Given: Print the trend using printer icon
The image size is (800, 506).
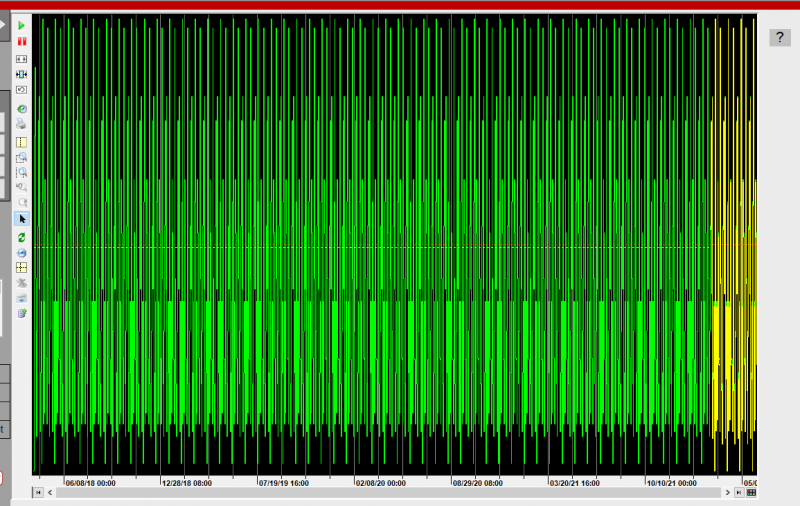Looking at the screenshot, I should pos(21,124).
